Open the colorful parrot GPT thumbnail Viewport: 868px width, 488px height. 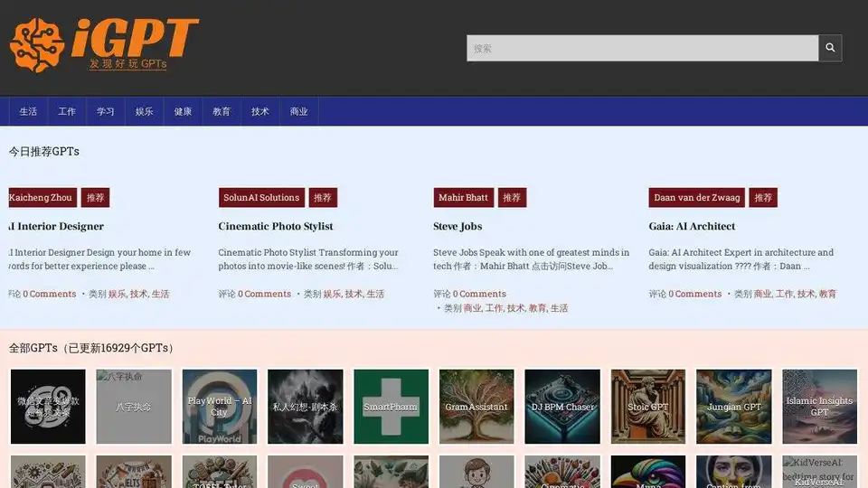(x=648, y=472)
